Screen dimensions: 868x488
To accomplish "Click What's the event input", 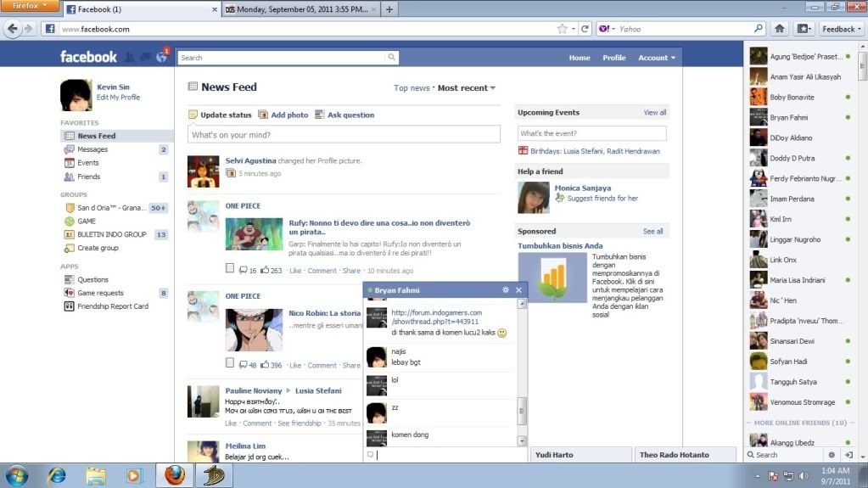I will click(x=591, y=133).
